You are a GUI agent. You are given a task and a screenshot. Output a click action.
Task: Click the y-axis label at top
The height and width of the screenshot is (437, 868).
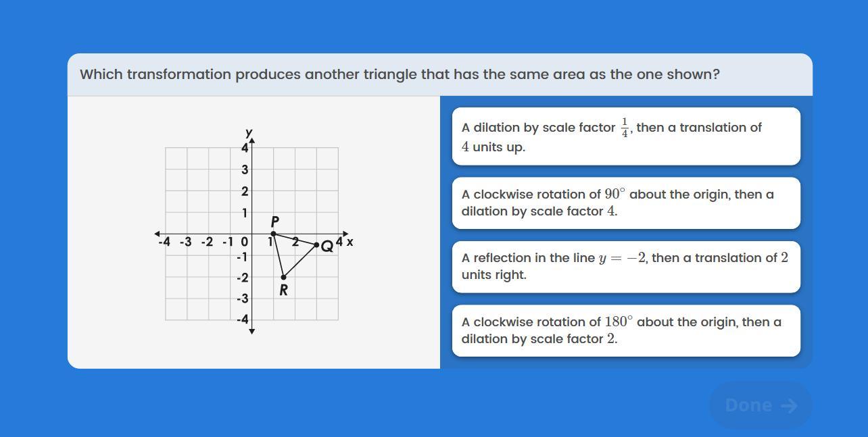tap(249, 133)
